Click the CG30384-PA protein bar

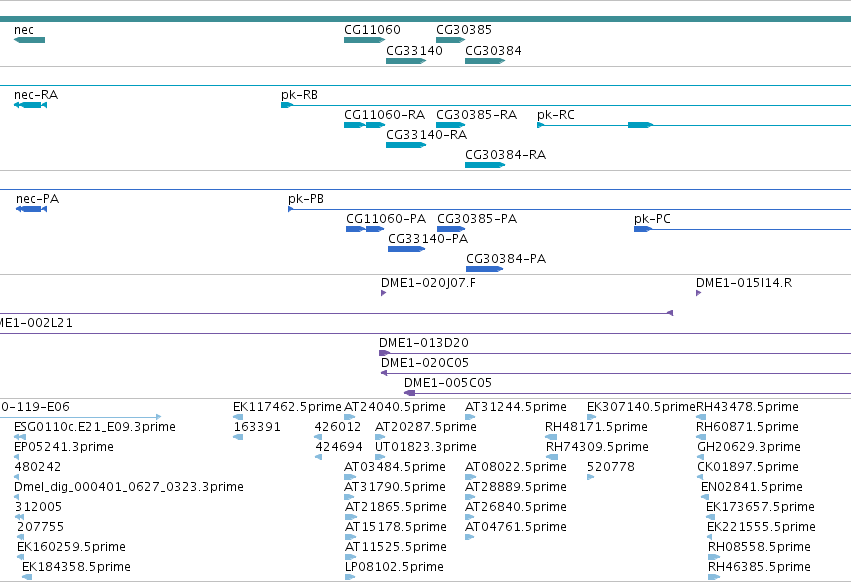[x=485, y=269]
